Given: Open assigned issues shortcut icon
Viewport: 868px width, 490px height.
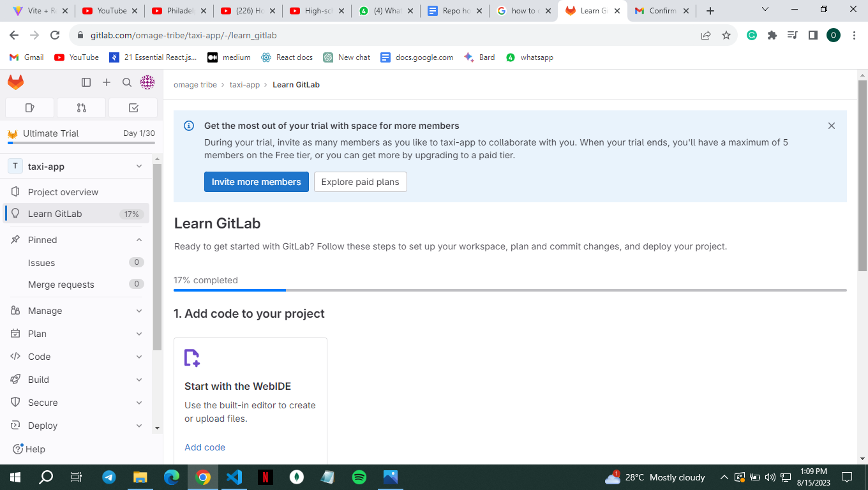Looking at the screenshot, I should pos(30,108).
